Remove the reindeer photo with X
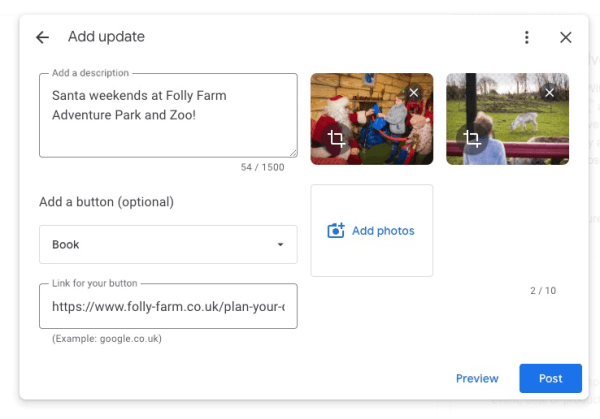The image size is (600, 419). point(549,92)
